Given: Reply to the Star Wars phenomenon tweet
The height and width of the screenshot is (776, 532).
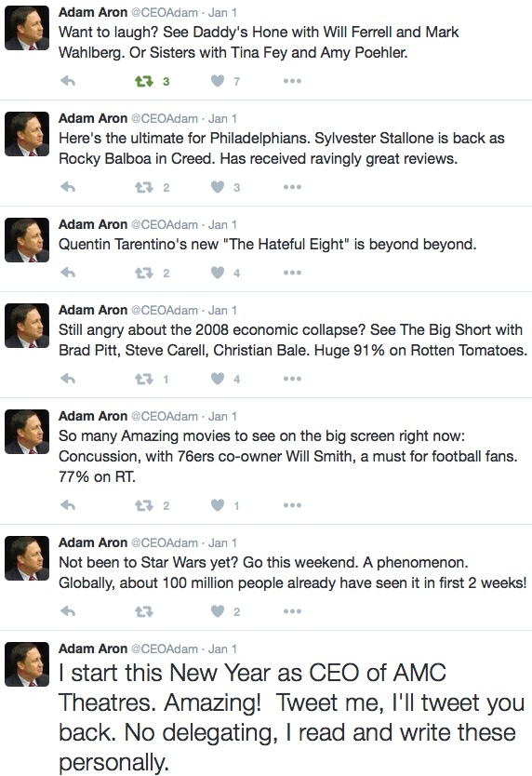Looking at the screenshot, I should pos(68,611).
